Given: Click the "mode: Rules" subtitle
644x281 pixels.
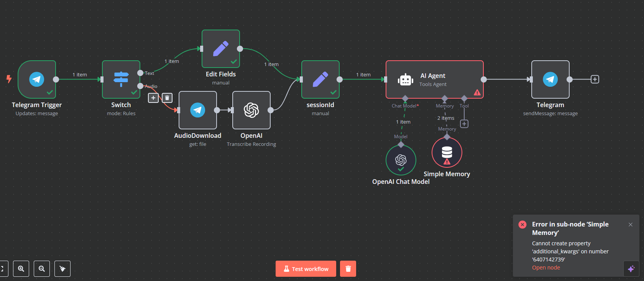Looking at the screenshot, I should [x=121, y=114].
